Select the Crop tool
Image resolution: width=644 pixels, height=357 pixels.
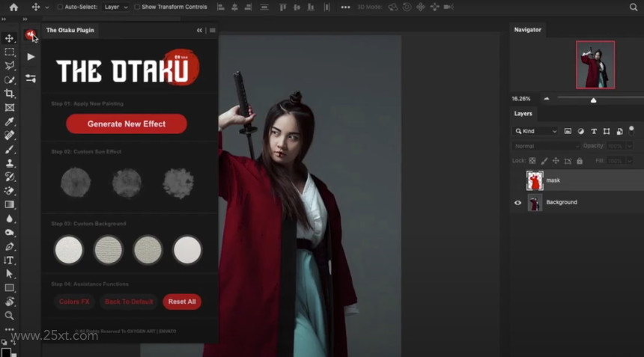pos(9,94)
